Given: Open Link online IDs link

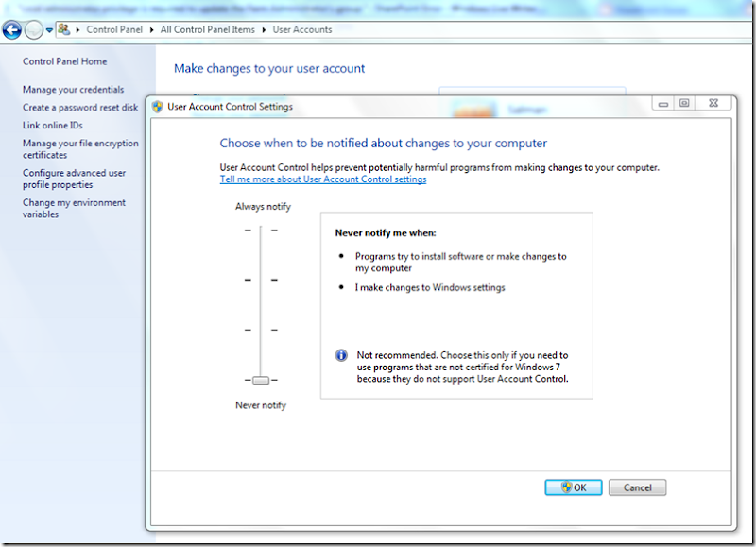Looking at the screenshot, I should point(53,126).
